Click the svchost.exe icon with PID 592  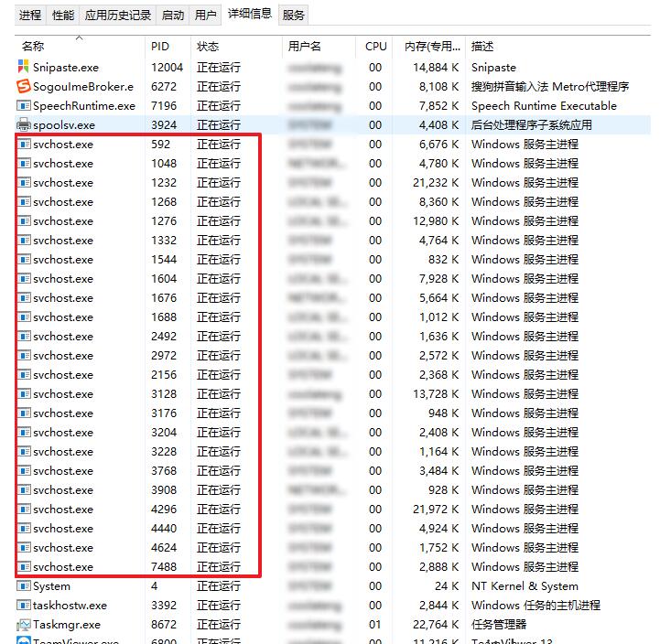point(24,144)
